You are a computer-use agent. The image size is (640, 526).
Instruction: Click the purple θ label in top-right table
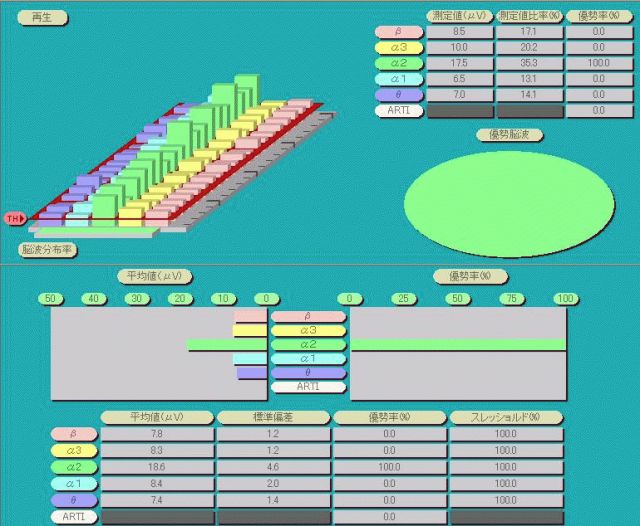coord(397,95)
